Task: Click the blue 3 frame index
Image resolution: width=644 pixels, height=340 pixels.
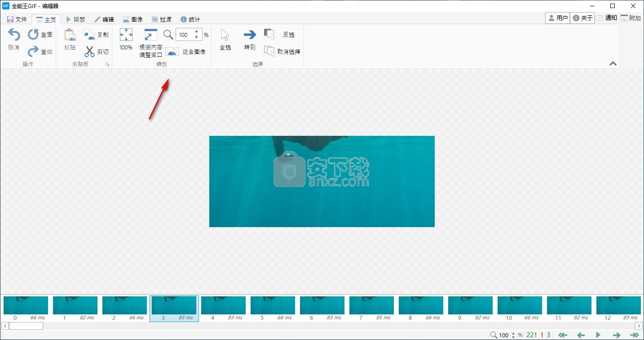Action: pos(548,335)
